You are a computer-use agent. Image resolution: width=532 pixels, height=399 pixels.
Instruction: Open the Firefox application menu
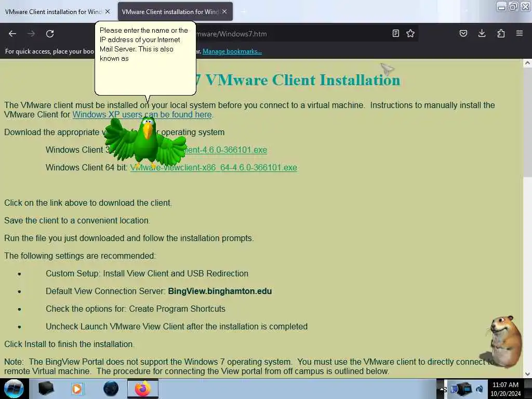point(520,33)
